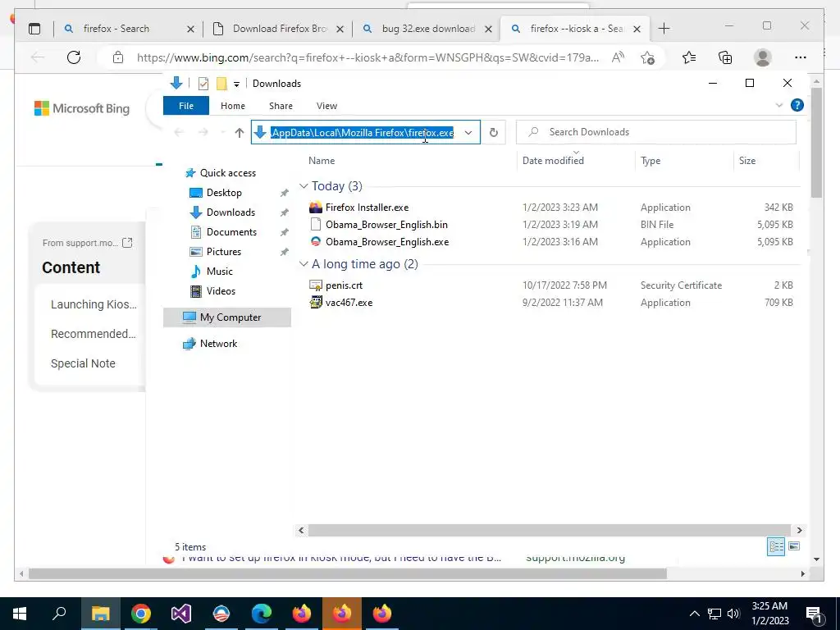Add this page to Edge favorites

pos(648,57)
